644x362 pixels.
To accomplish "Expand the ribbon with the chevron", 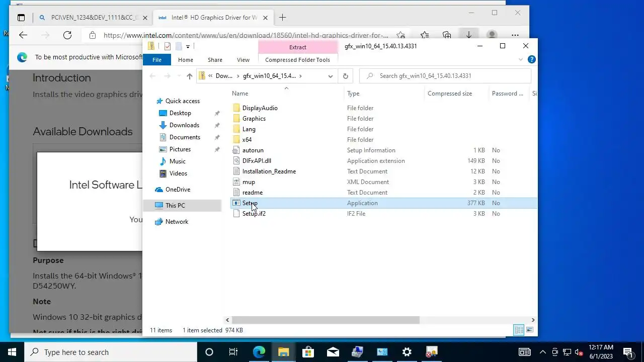I will click(x=521, y=59).
